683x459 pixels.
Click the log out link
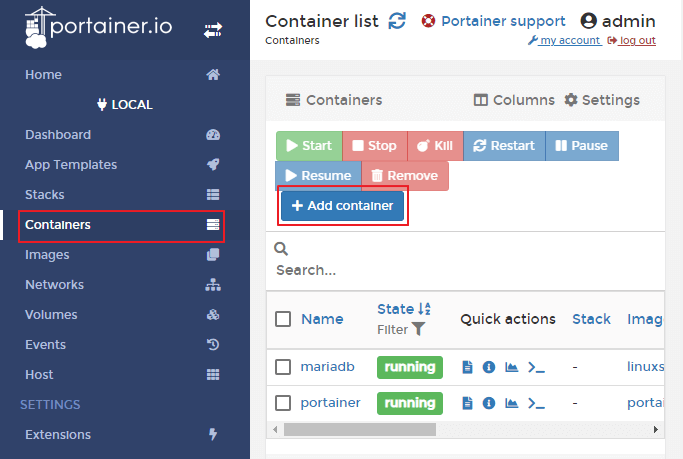[x=632, y=40]
